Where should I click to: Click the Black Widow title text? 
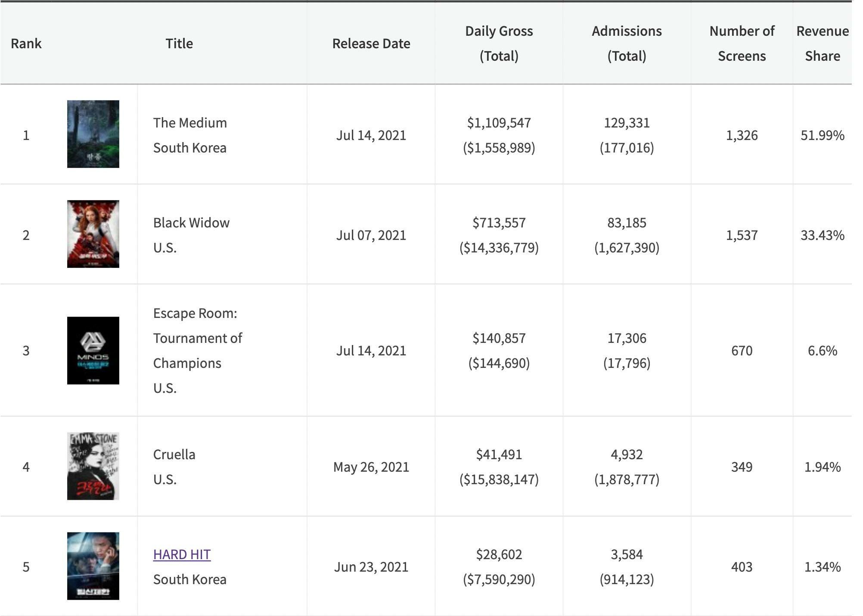pyautogui.click(x=191, y=223)
